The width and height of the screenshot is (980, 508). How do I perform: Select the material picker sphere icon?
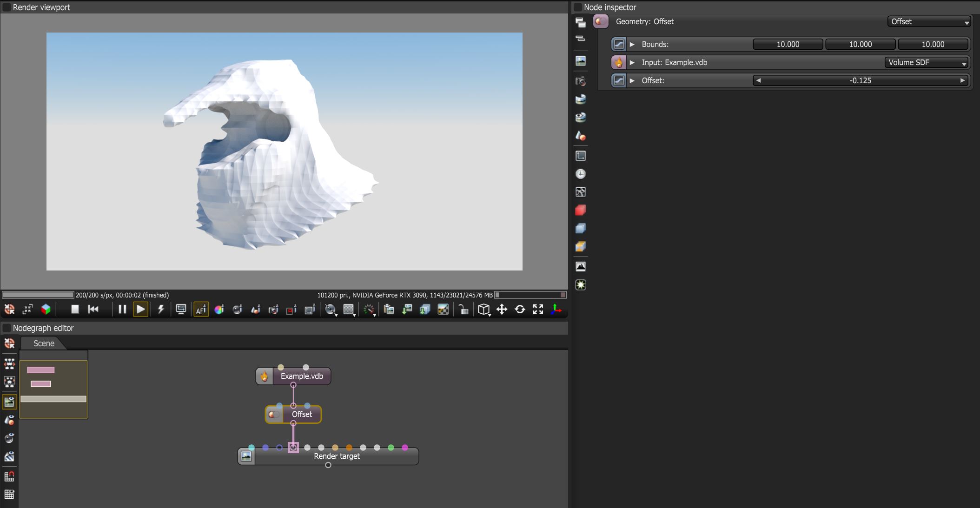pyautogui.click(x=237, y=309)
